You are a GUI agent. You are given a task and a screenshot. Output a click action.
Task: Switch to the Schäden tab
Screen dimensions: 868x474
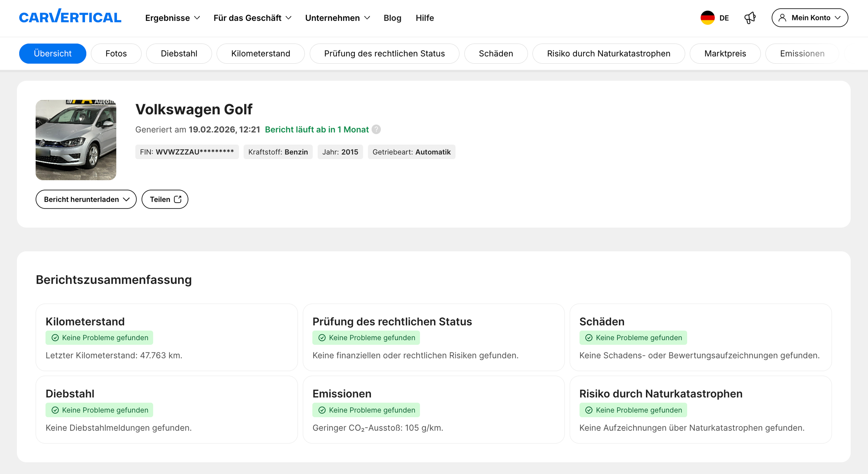pos(496,54)
